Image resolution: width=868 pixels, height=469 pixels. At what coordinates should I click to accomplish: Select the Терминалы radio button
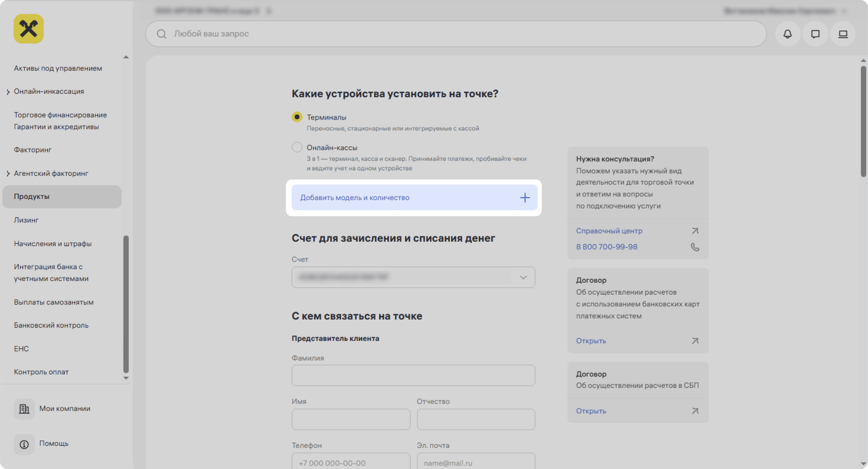point(297,117)
